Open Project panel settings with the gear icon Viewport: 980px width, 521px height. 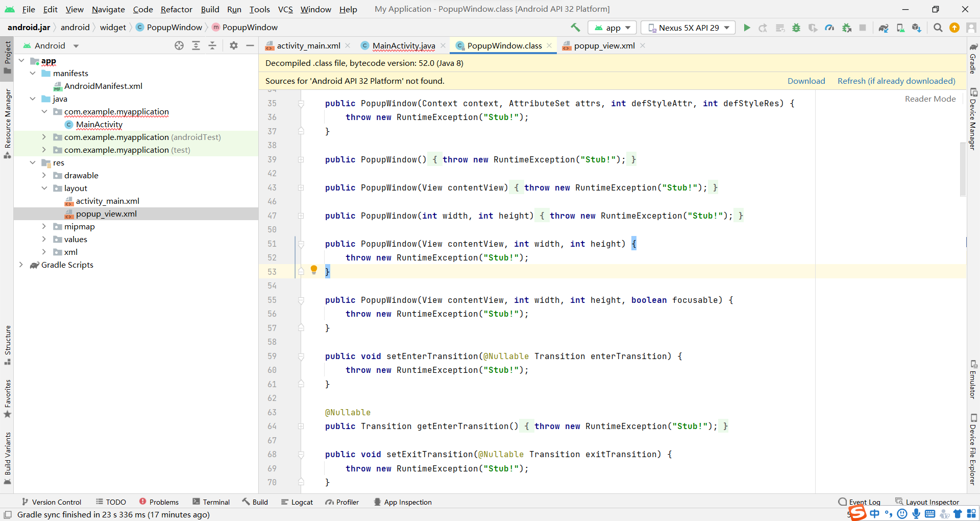(233, 45)
